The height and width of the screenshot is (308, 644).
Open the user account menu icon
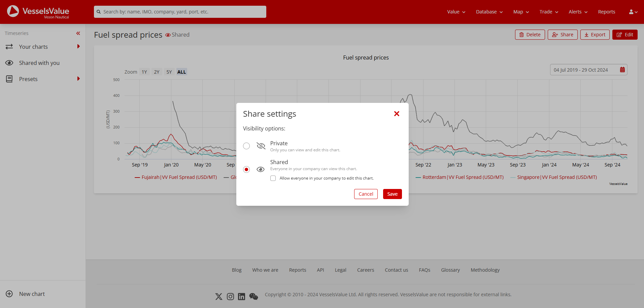[633, 12]
